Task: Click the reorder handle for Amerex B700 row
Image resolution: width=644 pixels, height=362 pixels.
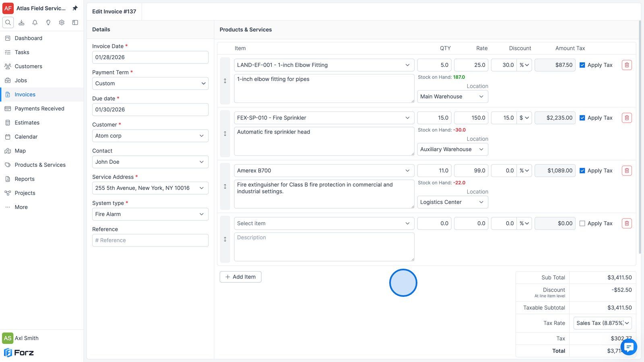Action: pos(225,186)
